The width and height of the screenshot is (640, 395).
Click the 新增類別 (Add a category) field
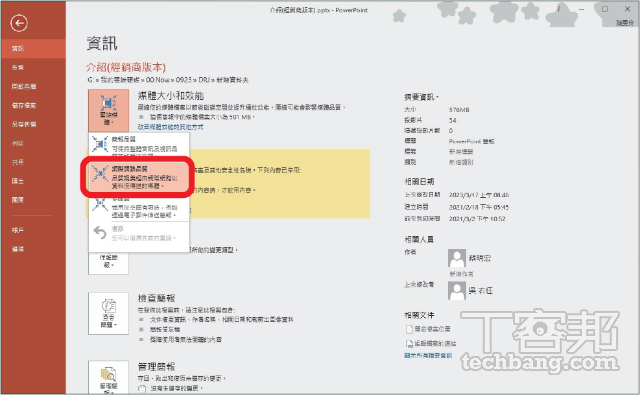(x=461, y=162)
